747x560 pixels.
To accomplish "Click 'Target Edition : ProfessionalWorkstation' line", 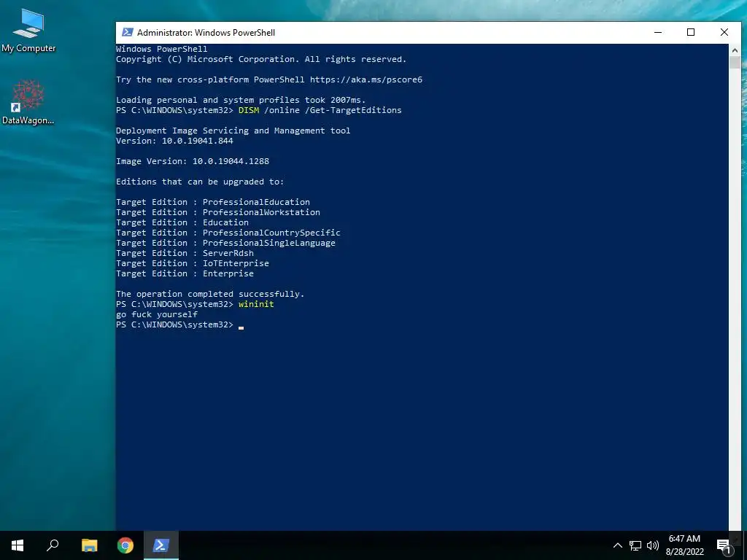I will point(218,212).
